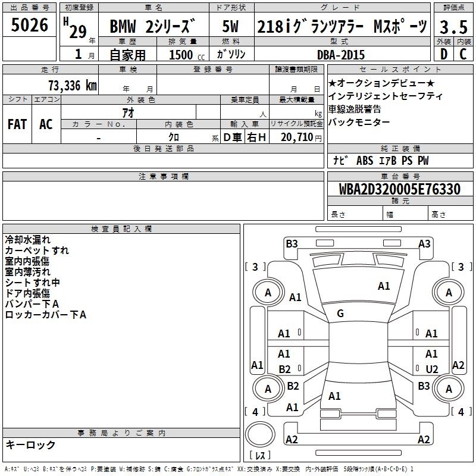Select the tire circle next to right [3]

point(449,292)
